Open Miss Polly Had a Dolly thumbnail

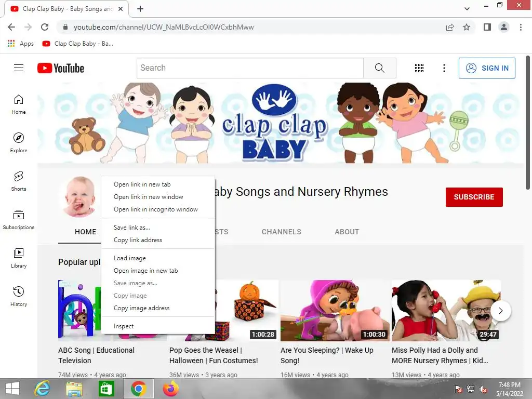point(446,311)
